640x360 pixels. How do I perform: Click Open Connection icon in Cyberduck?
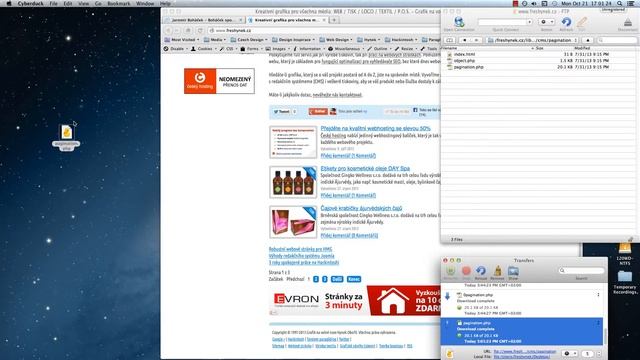point(459,22)
